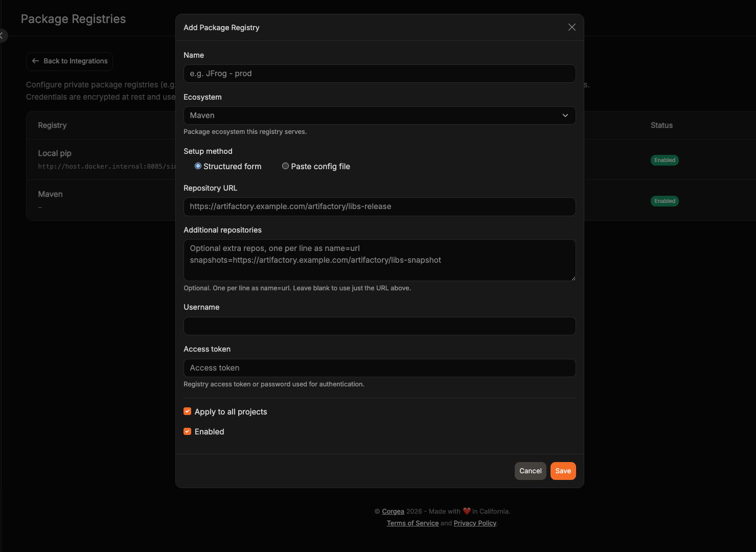This screenshot has width=756, height=552.
Task: Click the Registry column header
Action: [52, 125]
